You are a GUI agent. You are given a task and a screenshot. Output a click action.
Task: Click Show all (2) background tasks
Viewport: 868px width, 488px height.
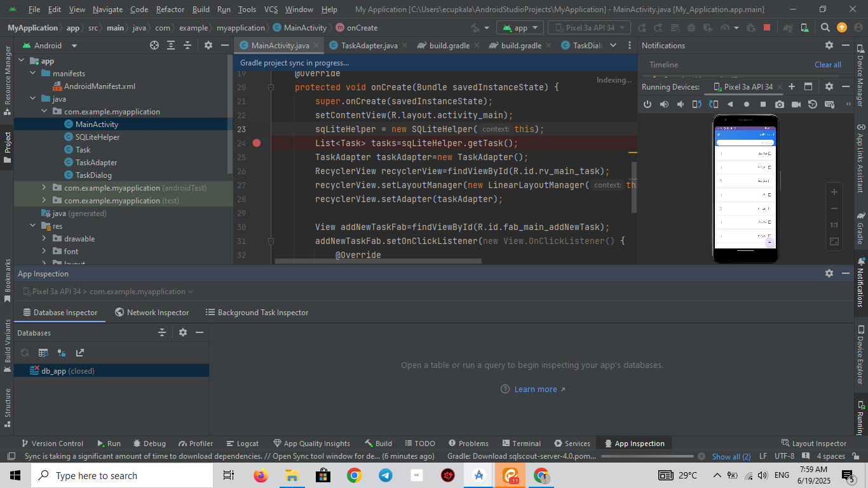(731, 456)
